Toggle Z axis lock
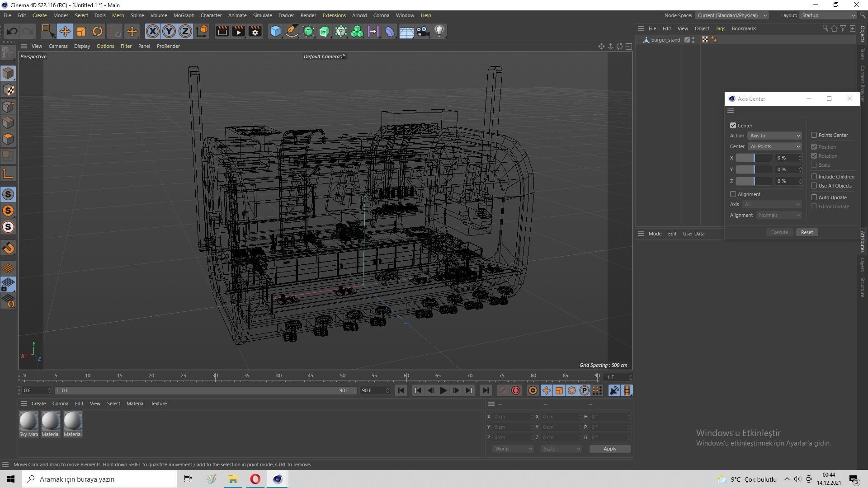The width and height of the screenshot is (868, 488). [185, 31]
